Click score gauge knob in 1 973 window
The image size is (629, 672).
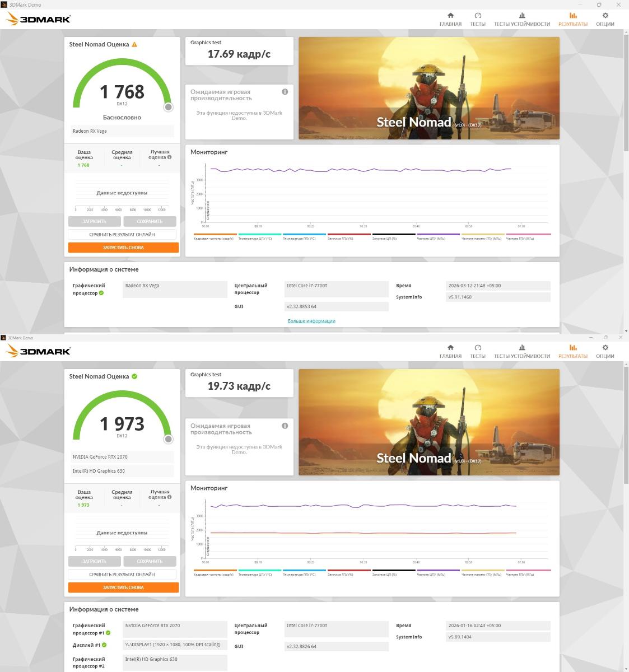168,439
